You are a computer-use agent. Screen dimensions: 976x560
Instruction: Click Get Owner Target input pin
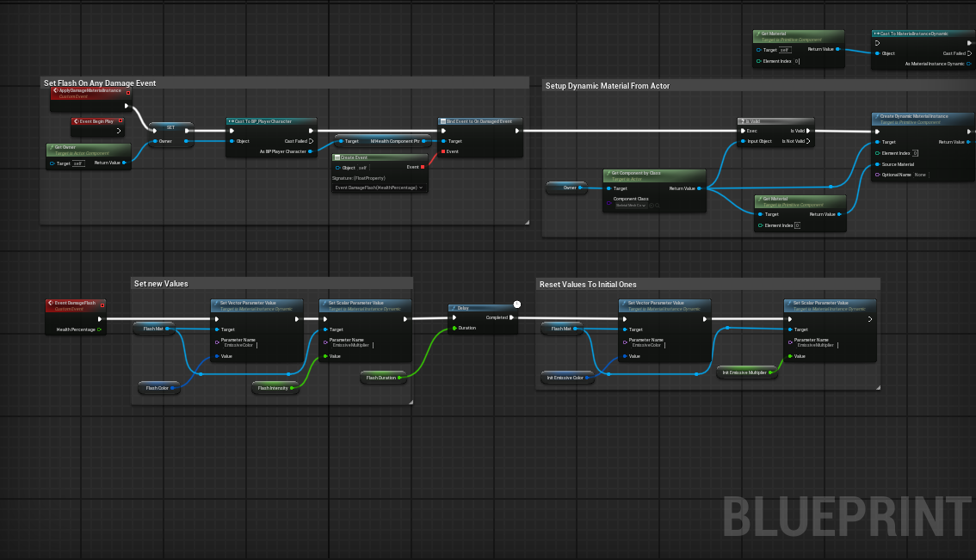click(x=53, y=163)
